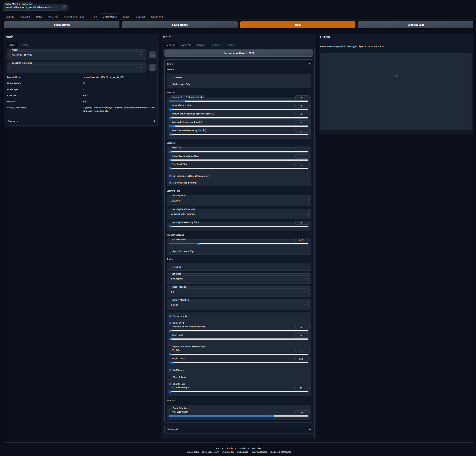Enable the Use LORA checkbox
The height and width of the screenshot is (456, 476).
click(170, 77)
